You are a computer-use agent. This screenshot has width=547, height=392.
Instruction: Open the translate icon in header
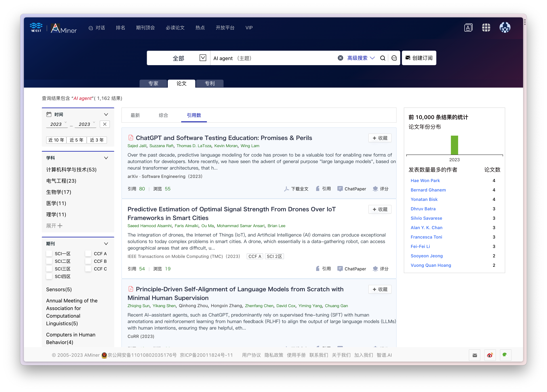coord(468,28)
